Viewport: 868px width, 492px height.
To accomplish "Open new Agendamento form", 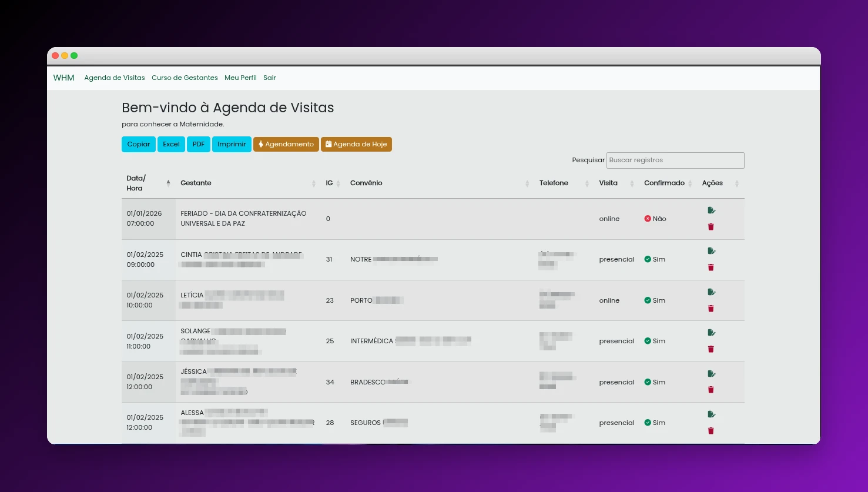I will click(286, 144).
